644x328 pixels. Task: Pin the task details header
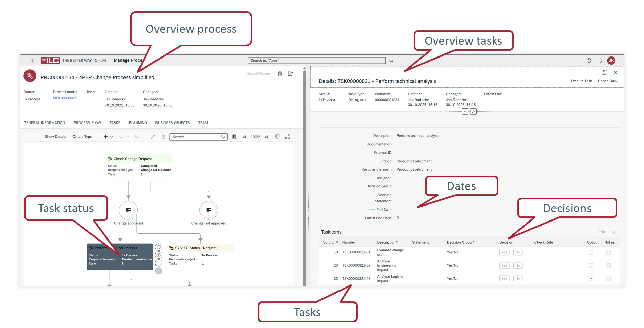[x=474, y=112]
